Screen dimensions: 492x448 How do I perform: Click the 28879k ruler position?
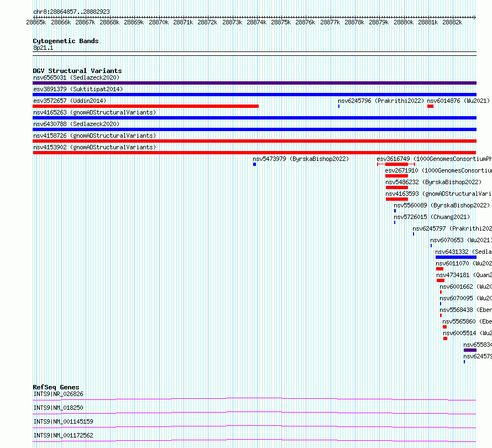click(x=379, y=23)
